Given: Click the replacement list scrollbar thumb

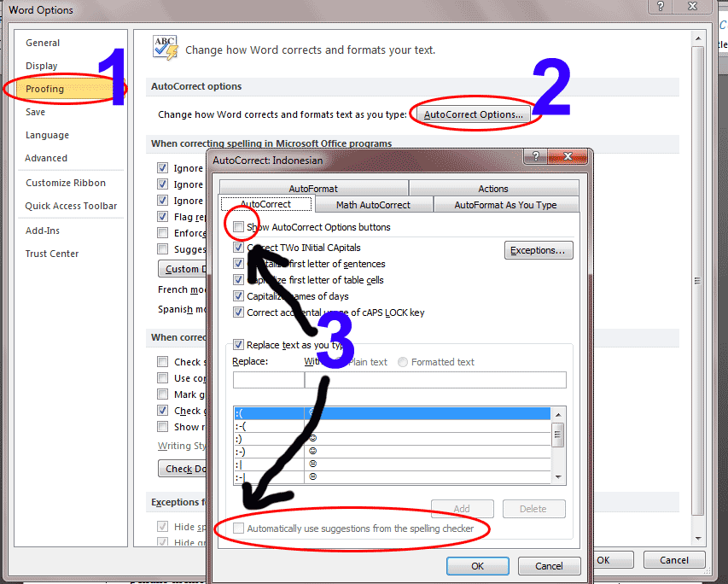Looking at the screenshot, I should click(x=558, y=435).
